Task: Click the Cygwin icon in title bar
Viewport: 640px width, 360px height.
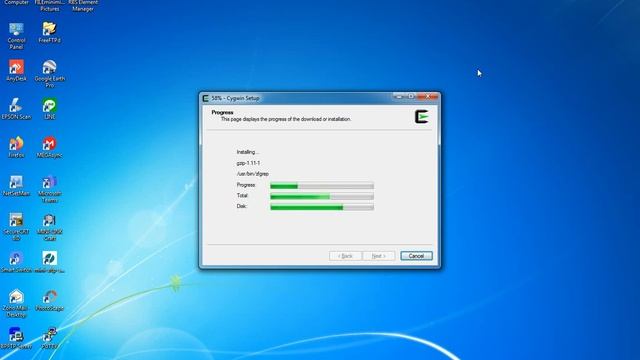Action: [206, 98]
